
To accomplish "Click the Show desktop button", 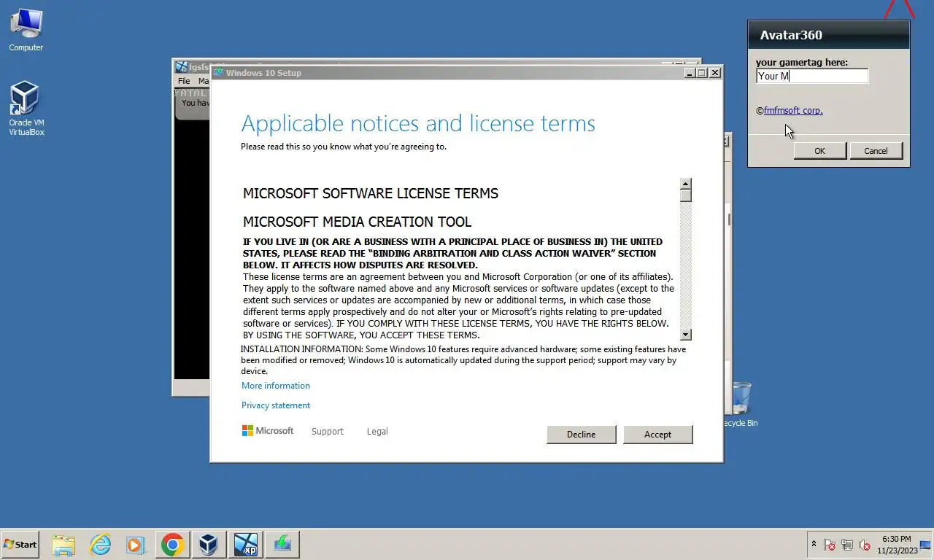I will click(927, 545).
